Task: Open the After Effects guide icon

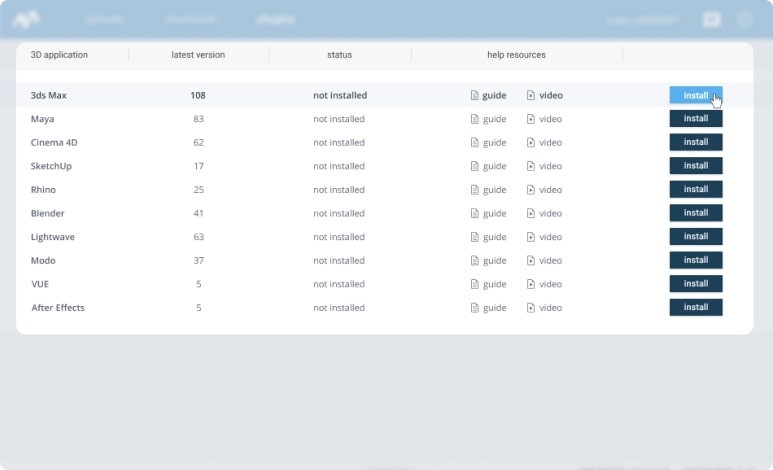Action: (x=474, y=308)
